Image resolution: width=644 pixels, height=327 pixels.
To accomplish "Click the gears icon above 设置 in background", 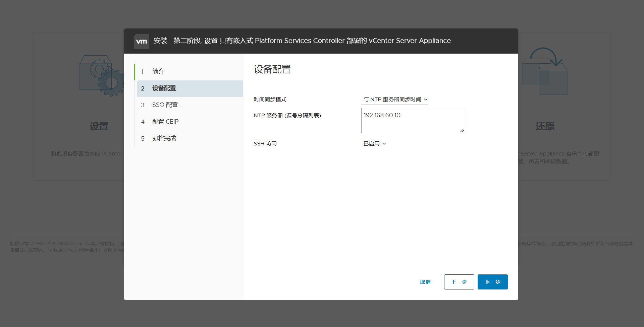I will click(x=102, y=76).
